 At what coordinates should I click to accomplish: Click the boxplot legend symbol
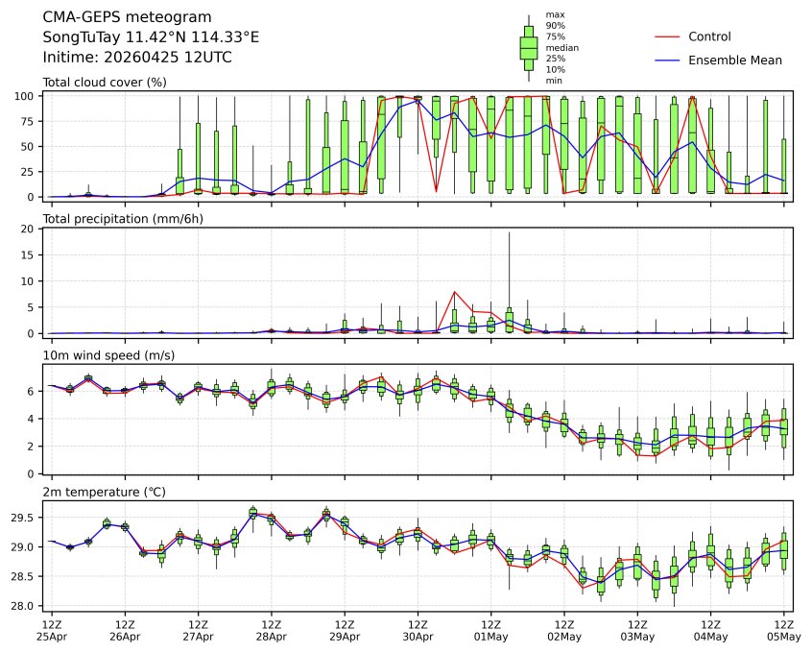pyautogui.click(x=528, y=47)
